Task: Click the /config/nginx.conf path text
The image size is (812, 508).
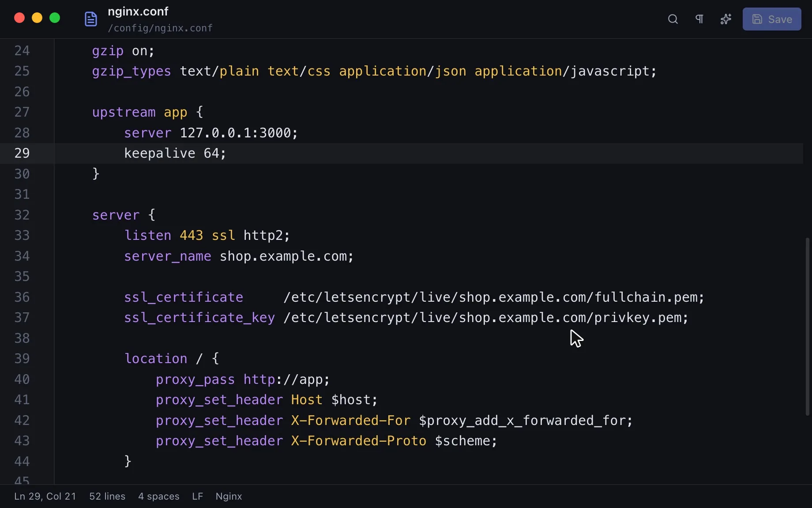Action: [x=160, y=28]
